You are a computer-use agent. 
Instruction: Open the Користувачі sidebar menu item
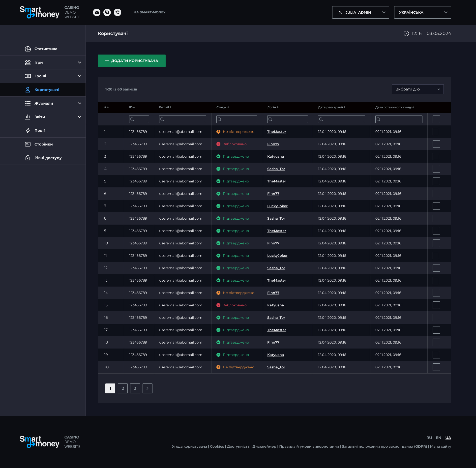point(47,90)
